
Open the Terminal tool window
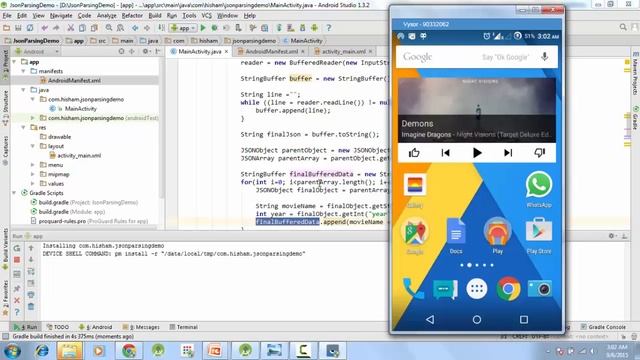click(x=184, y=327)
